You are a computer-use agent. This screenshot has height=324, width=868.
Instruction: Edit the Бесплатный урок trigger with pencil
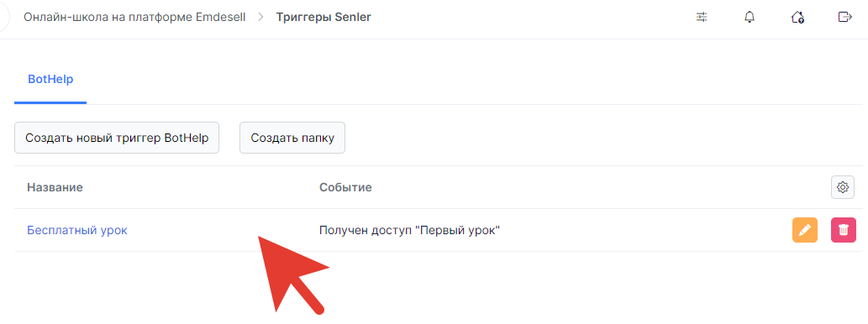805,230
